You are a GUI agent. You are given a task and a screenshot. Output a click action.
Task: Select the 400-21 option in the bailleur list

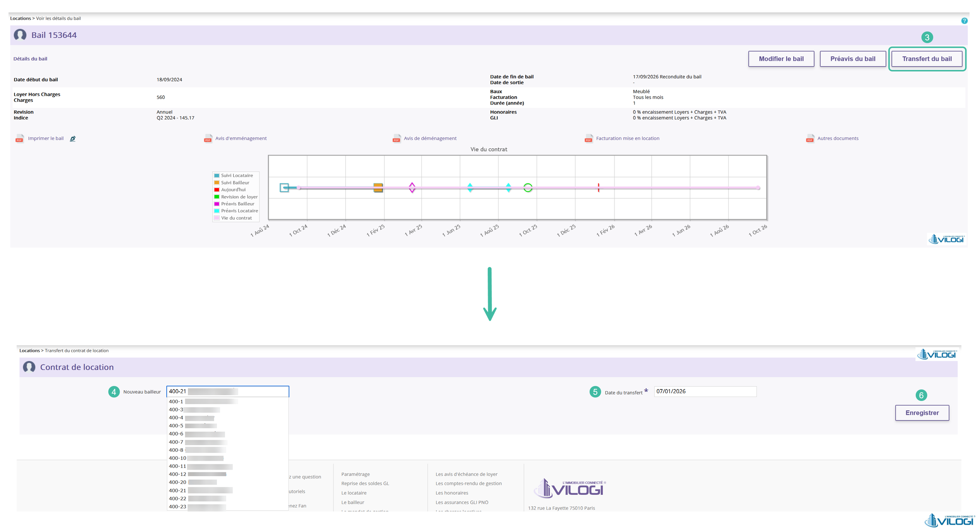point(228,491)
